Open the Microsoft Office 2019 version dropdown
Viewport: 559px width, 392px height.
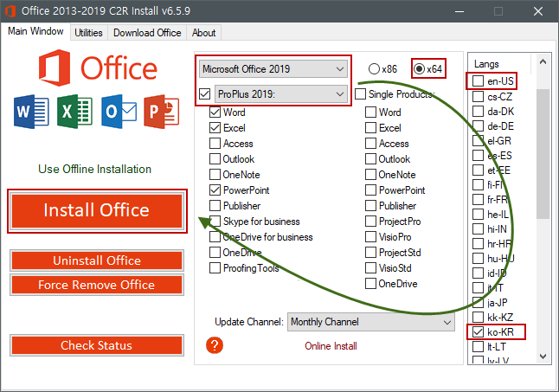coord(273,69)
